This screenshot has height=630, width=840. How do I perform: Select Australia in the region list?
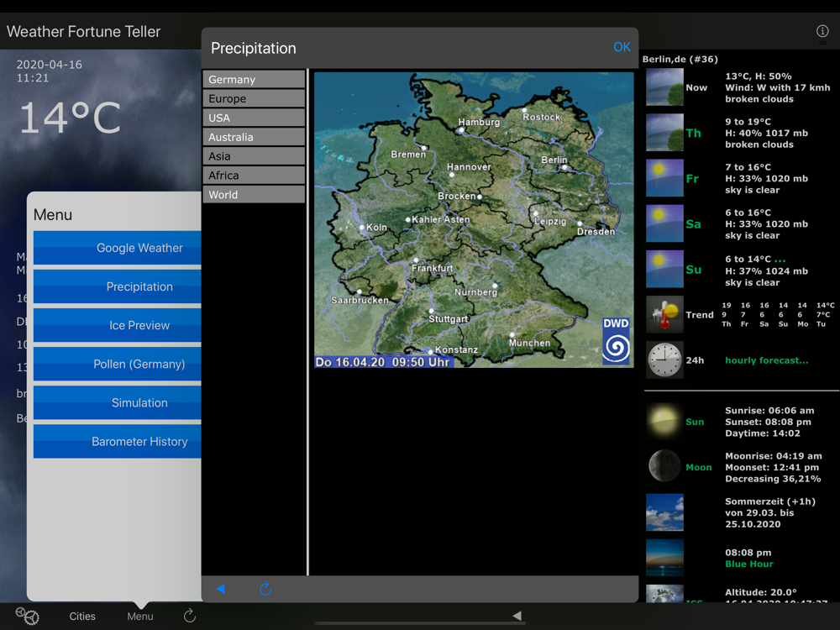tap(254, 137)
